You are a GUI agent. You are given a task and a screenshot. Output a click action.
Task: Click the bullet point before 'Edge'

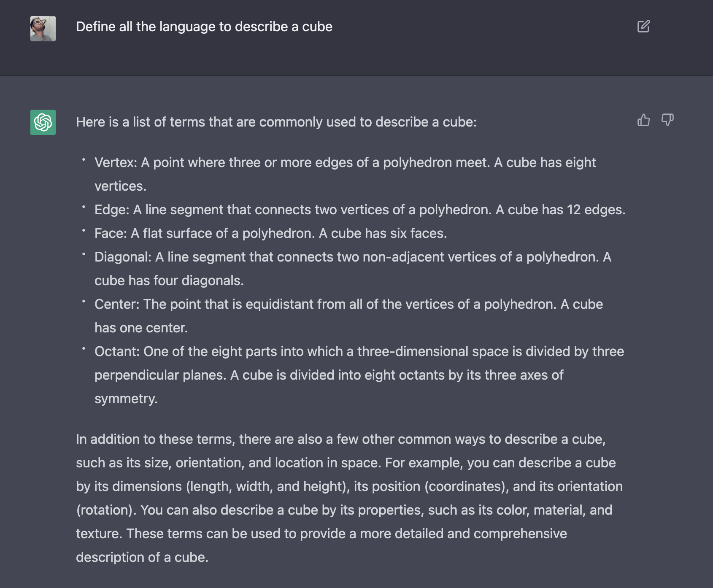84,207
